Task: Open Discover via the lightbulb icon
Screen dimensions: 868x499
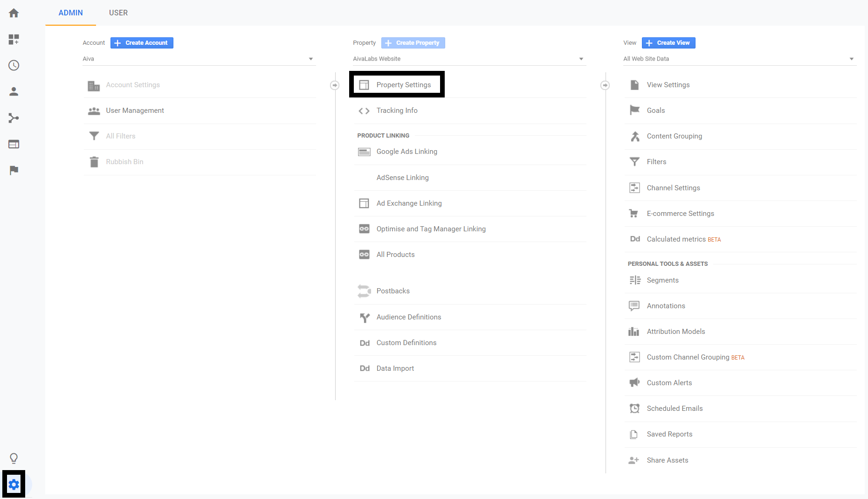Action: [x=14, y=458]
